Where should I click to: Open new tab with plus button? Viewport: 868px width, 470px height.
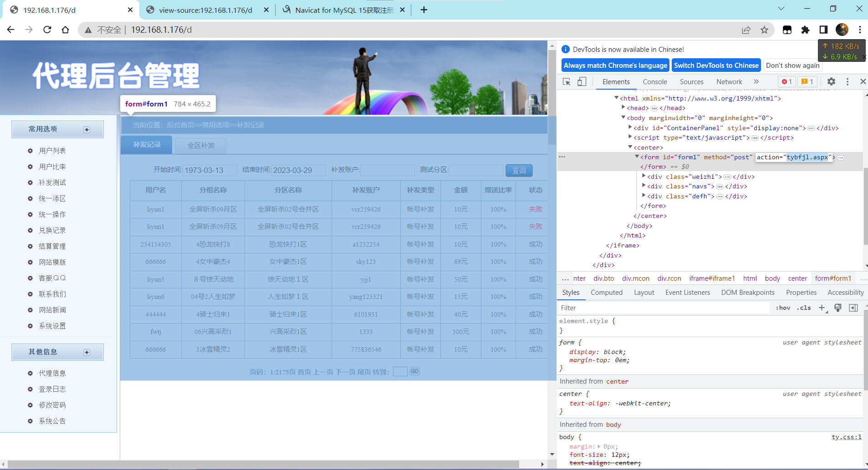tap(424, 10)
